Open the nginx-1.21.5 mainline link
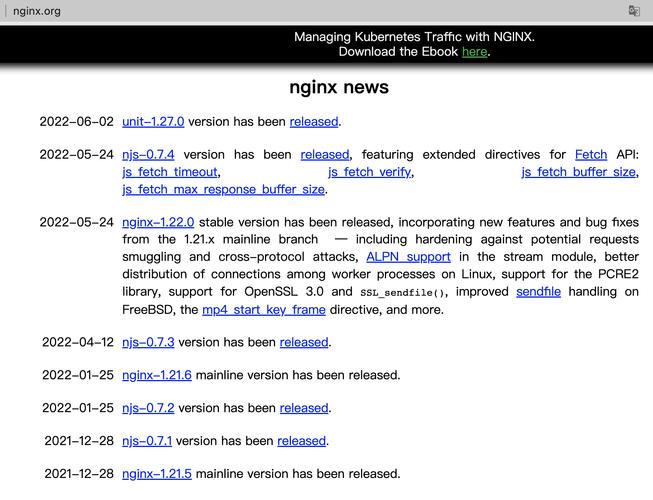This screenshot has height=500, width=653. click(157, 474)
